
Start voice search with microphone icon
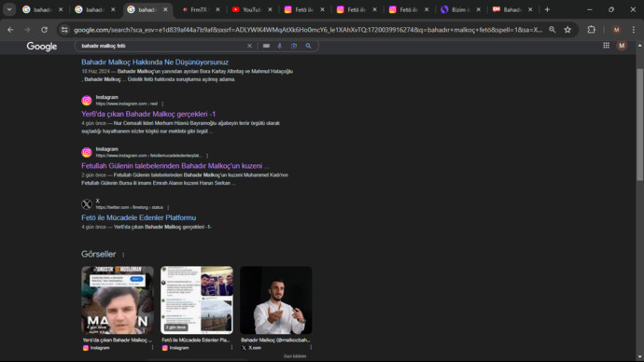pos(280,46)
